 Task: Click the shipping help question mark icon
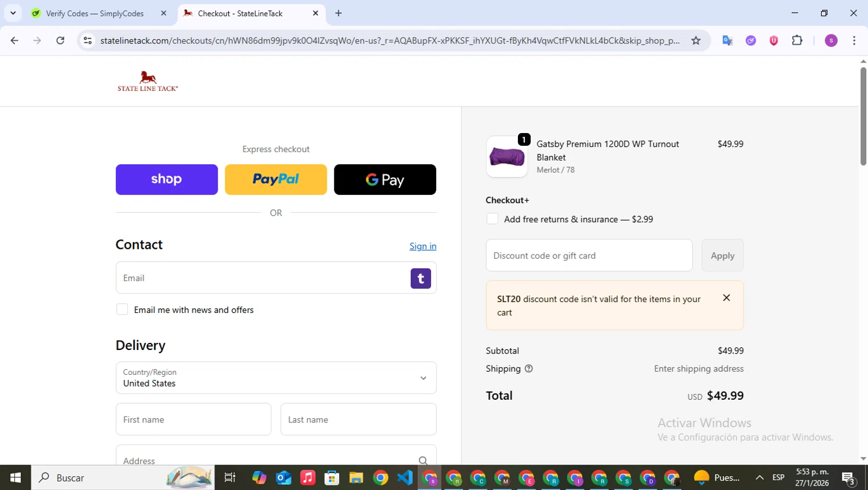pos(528,369)
